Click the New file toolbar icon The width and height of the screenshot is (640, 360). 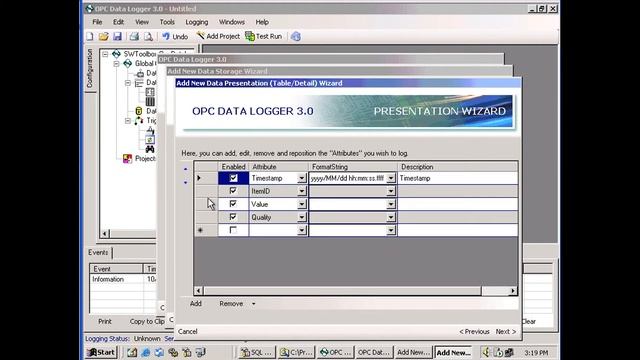point(90,36)
